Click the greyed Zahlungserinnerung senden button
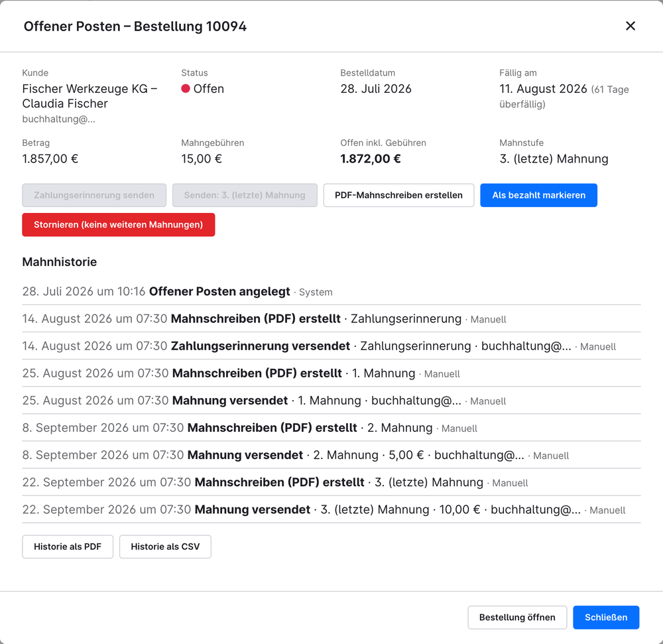The image size is (663, 644). pos(94,196)
